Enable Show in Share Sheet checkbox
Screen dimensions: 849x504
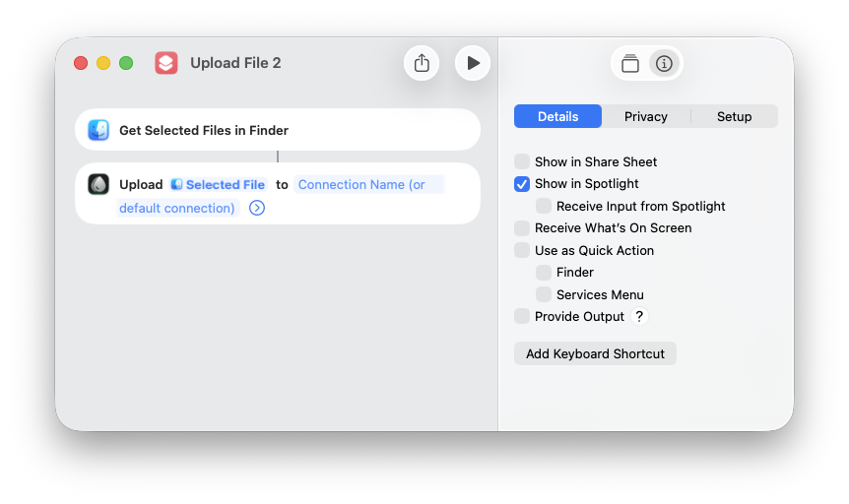pos(522,161)
